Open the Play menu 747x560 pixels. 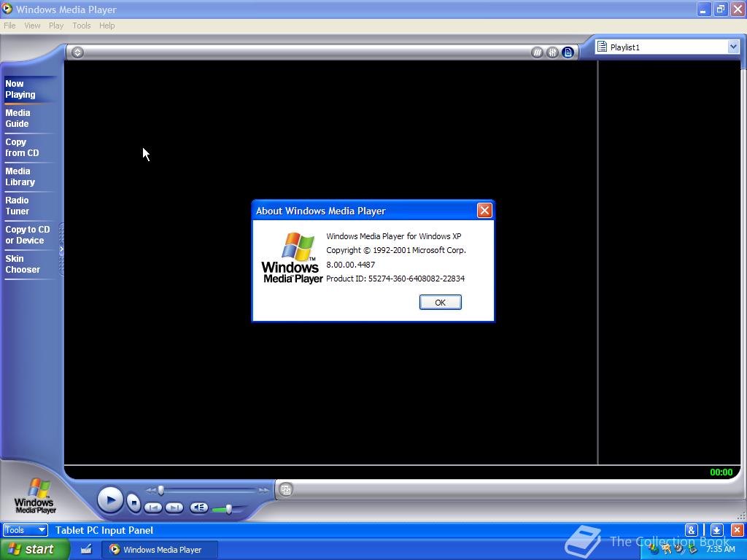(56, 26)
